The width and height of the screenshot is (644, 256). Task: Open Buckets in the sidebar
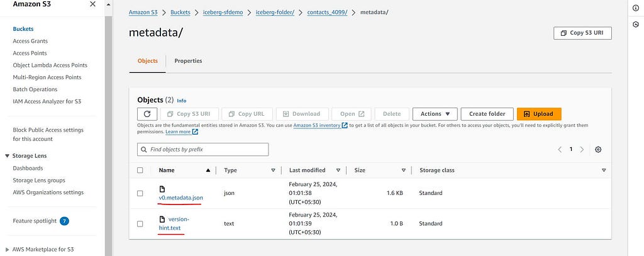click(23, 29)
